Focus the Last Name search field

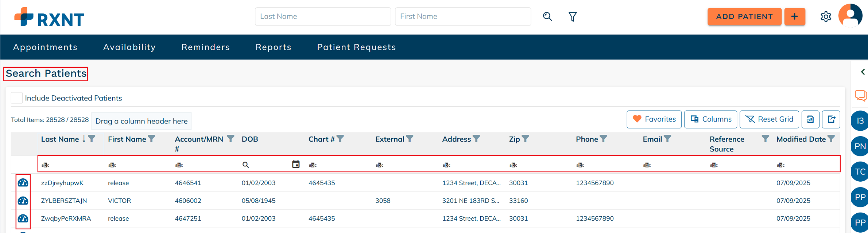[323, 16]
